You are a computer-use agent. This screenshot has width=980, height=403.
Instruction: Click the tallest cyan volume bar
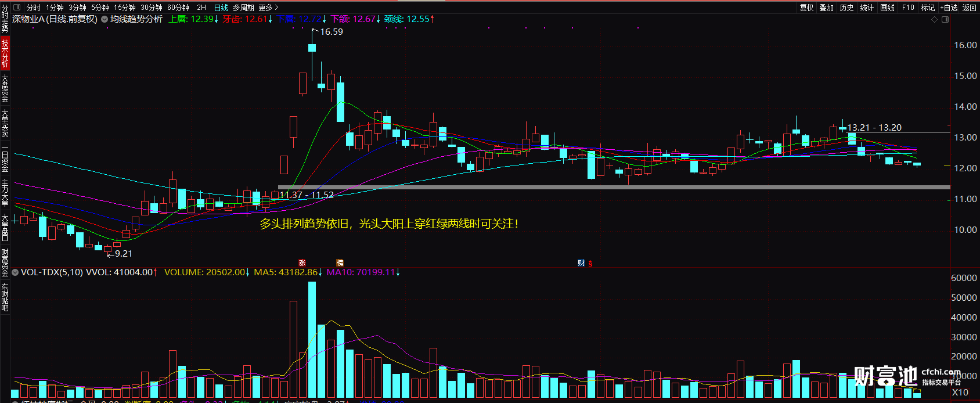click(312, 340)
